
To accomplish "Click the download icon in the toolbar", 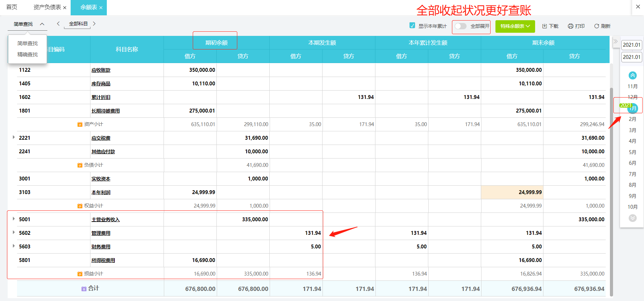I will click(544, 26).
